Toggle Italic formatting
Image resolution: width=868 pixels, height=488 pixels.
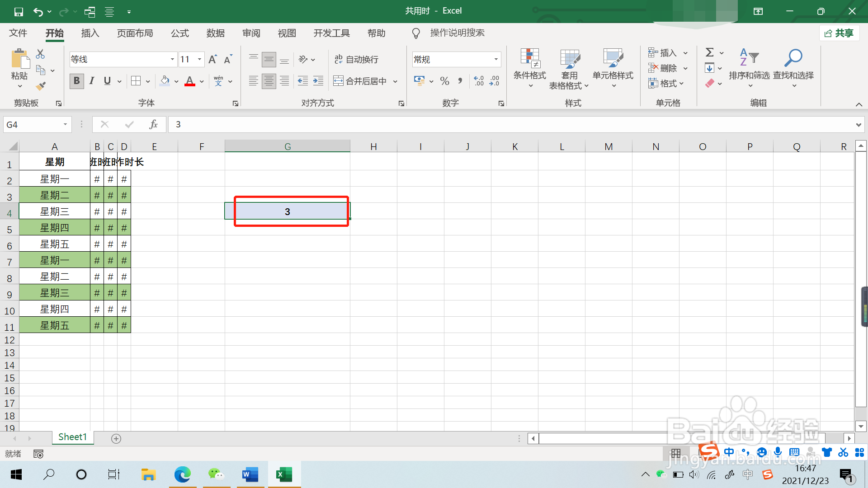pyautogui.click(x=92, y=81)
